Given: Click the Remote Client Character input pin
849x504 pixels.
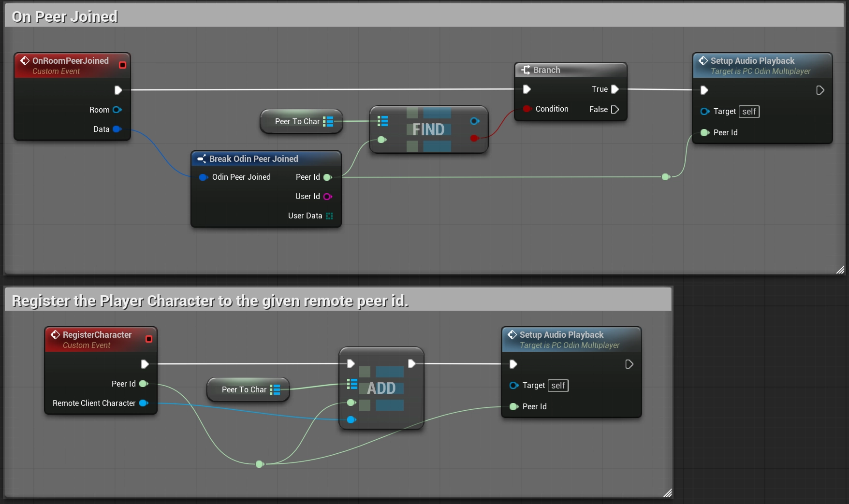Looking at the screenshot, I should coord(144,403).
